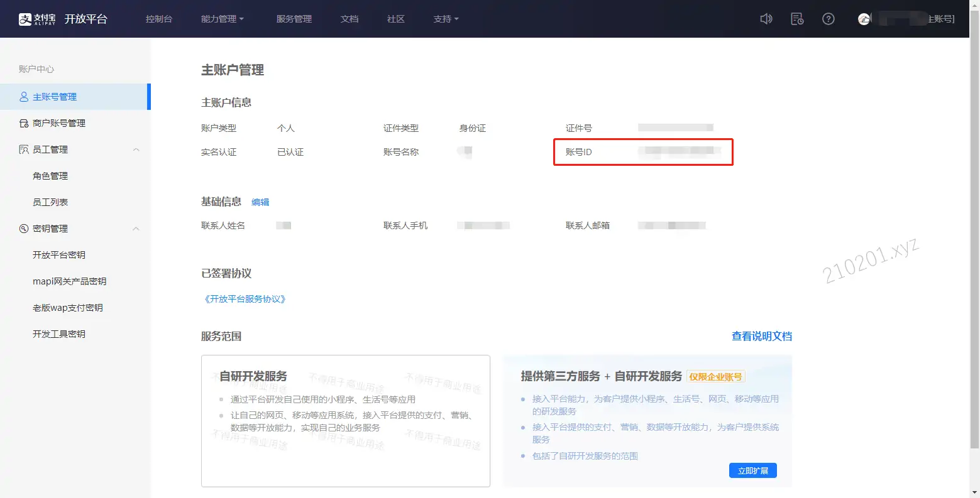
Task: Select the 自研开发服务 card
Action: tap(346, 421)
